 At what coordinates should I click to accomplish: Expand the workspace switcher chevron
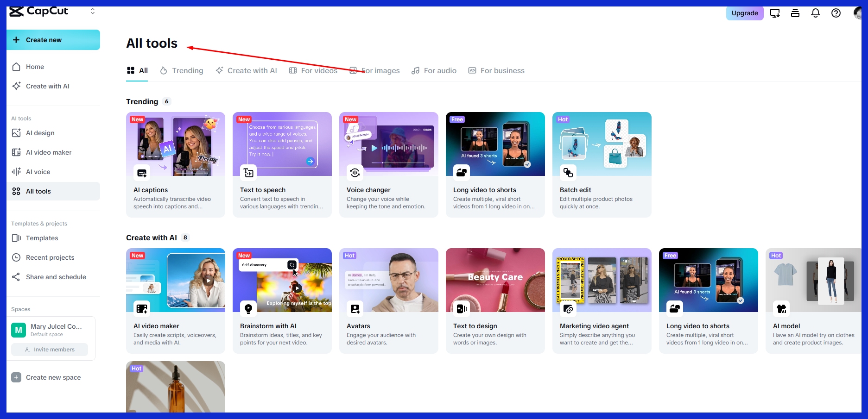click(x=93, y=11)
